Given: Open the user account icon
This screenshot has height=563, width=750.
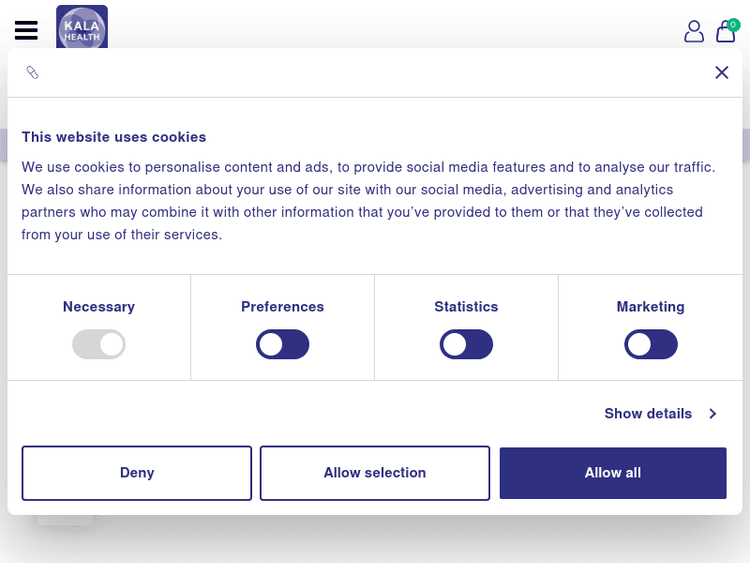Looking at the screenshot, I should click(694, 32).
